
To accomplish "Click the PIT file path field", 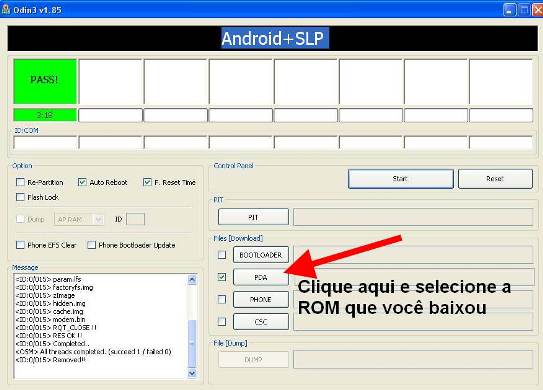I will [x=413, y=217].
